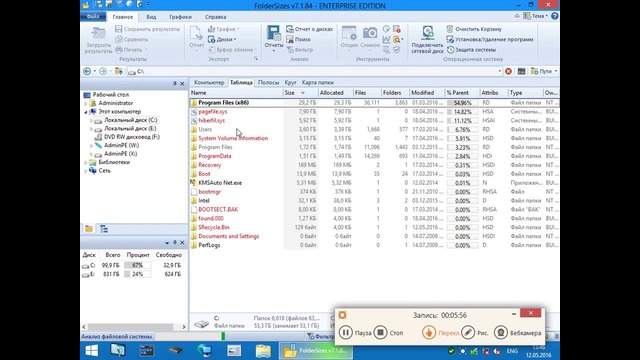Click the path address field C:\

314,71
